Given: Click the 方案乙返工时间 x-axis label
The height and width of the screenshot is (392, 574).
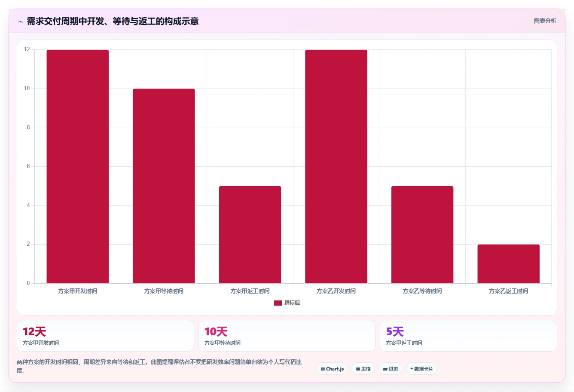Looking at the screenshot, I should coord(508,291).
